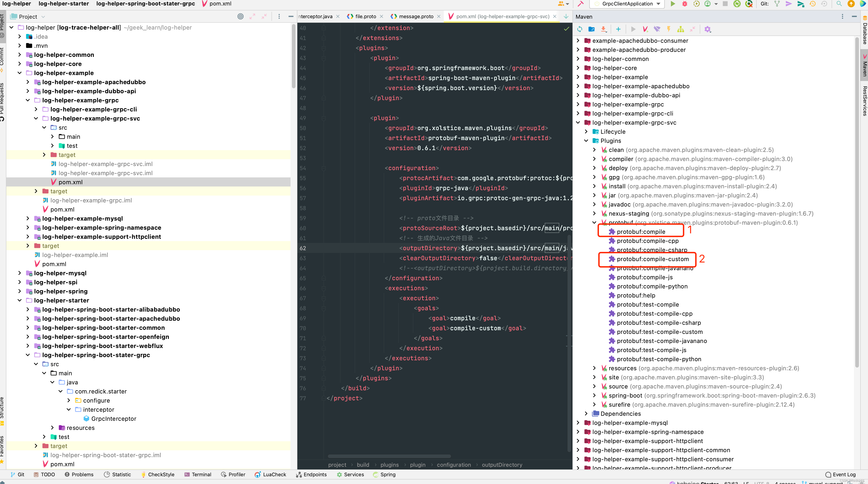The height and width of the screenshot is (484, 868).
Task: Collapse all in Maven tool window
Action: [x=692, y=29]
